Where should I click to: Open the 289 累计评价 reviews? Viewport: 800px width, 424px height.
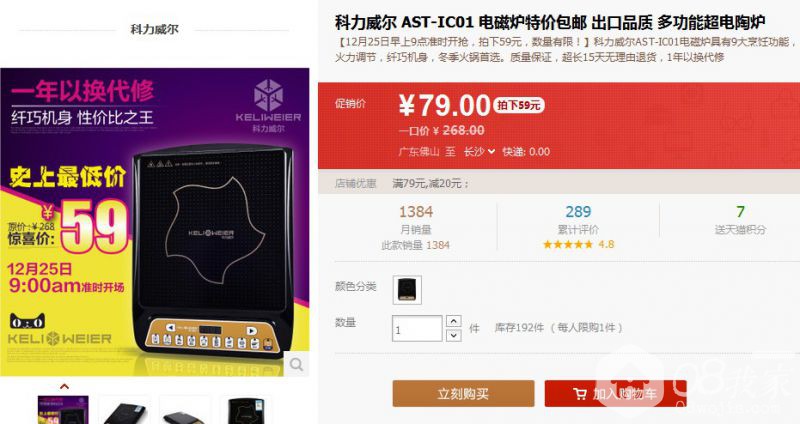click(578, 220)
